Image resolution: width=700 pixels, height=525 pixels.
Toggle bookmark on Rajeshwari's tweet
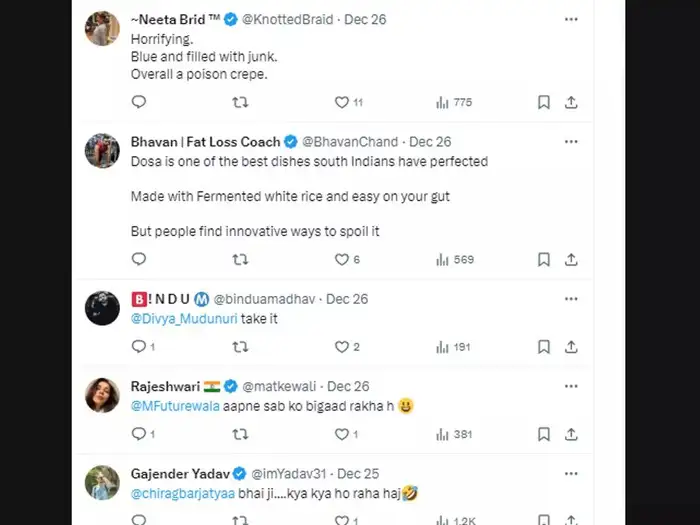pyautogui.click(x=543, y=434)
